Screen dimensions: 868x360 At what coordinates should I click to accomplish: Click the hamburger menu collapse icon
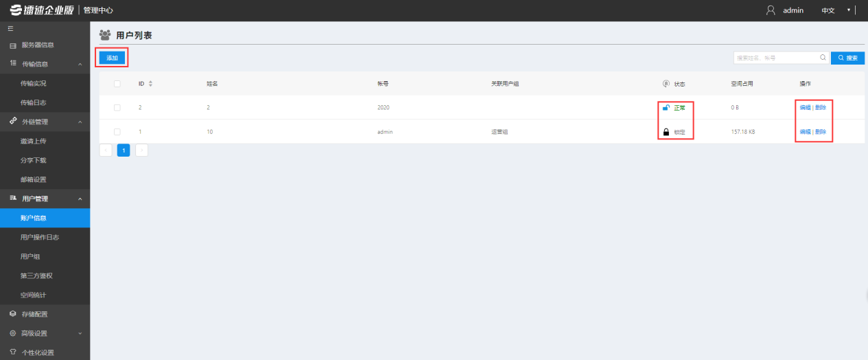(10, 29)
